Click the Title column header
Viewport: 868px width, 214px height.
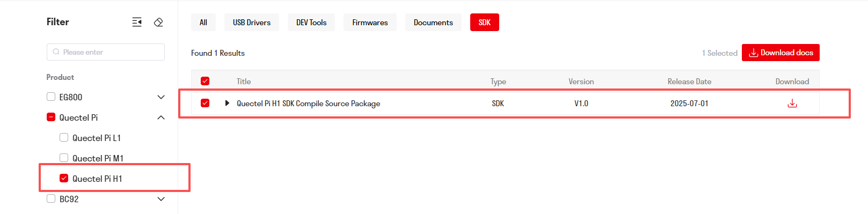click(x=244, y=82)
